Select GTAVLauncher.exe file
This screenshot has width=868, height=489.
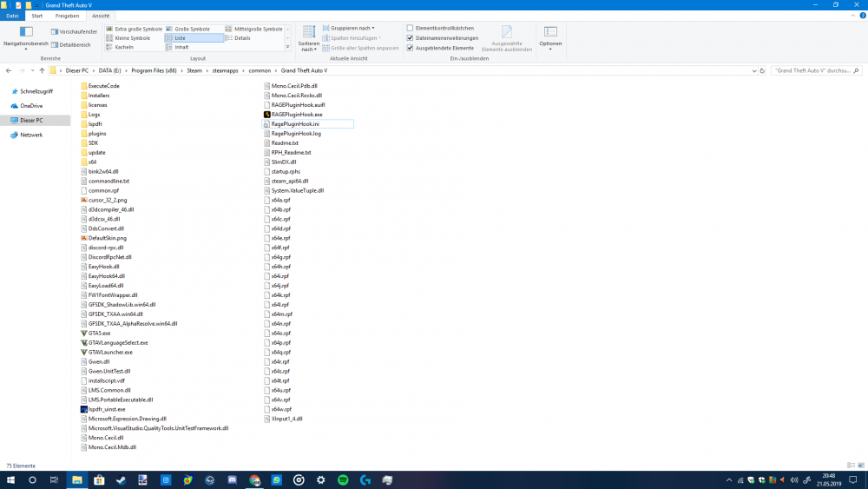(x=106, y=353)
